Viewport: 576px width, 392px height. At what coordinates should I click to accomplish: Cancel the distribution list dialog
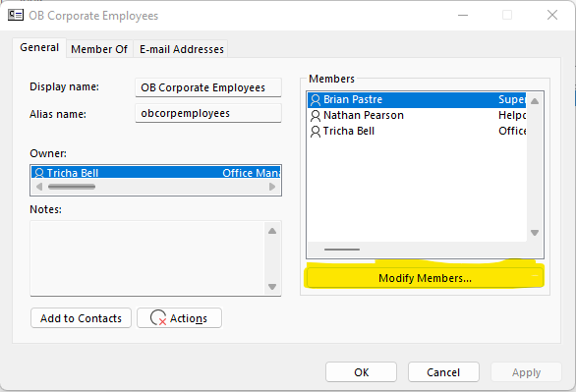tap(443, 372)
